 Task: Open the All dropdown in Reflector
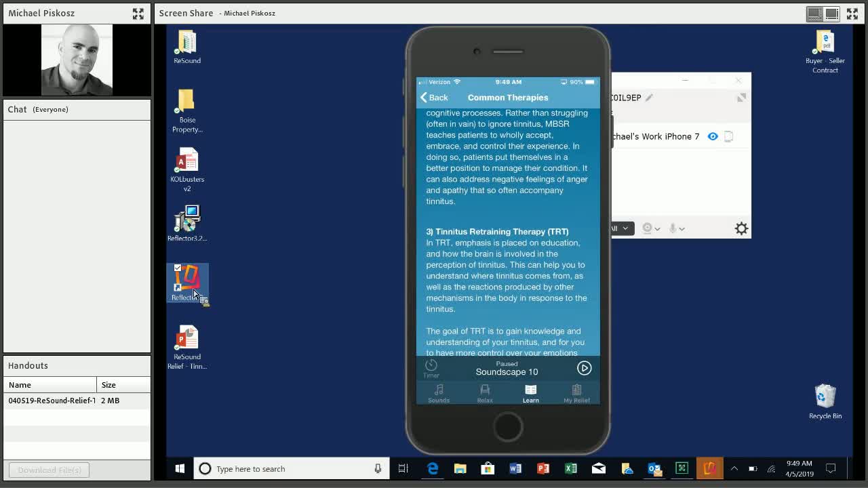(x=622, y=228)
